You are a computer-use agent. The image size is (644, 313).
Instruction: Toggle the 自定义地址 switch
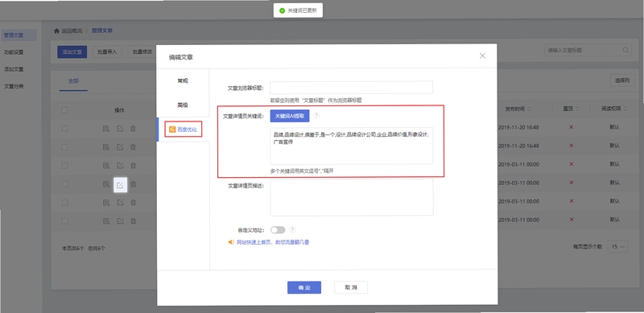(x=278, y=230)
